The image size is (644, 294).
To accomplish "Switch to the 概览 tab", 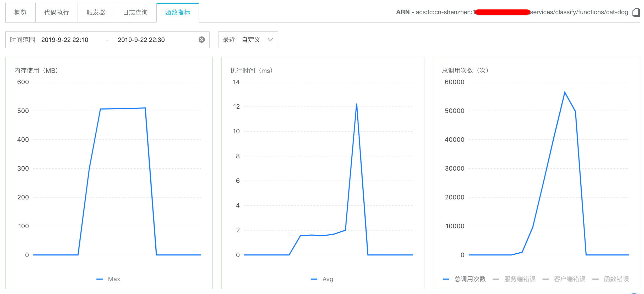I will pyautogui.click(x=20, y=13).
